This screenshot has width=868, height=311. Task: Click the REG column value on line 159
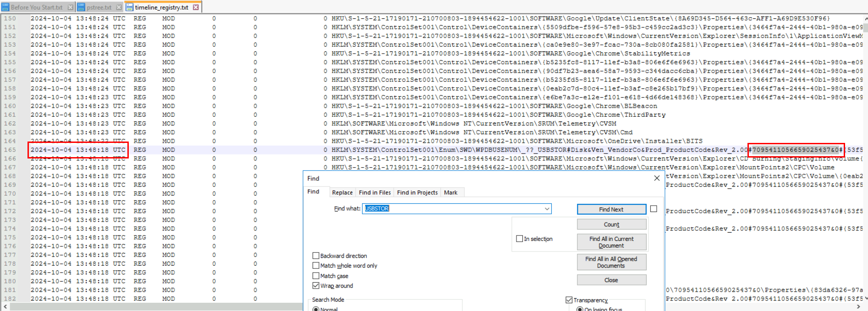140,97
